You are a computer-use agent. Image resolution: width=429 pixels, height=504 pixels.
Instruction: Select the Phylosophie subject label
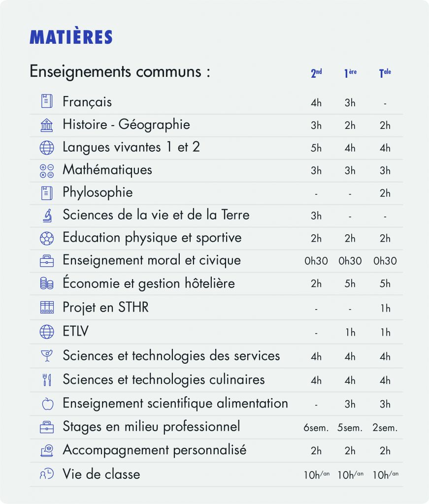coord(98,192)
